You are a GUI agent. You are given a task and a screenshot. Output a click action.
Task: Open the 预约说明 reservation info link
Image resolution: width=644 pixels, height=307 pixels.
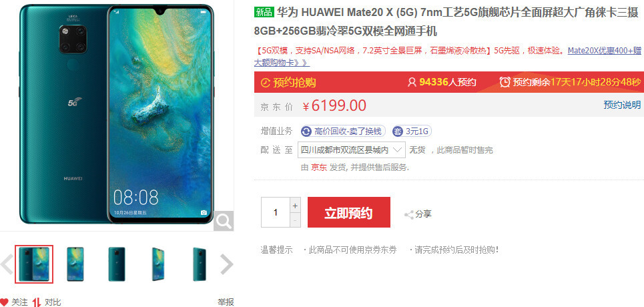coord(622,105)
